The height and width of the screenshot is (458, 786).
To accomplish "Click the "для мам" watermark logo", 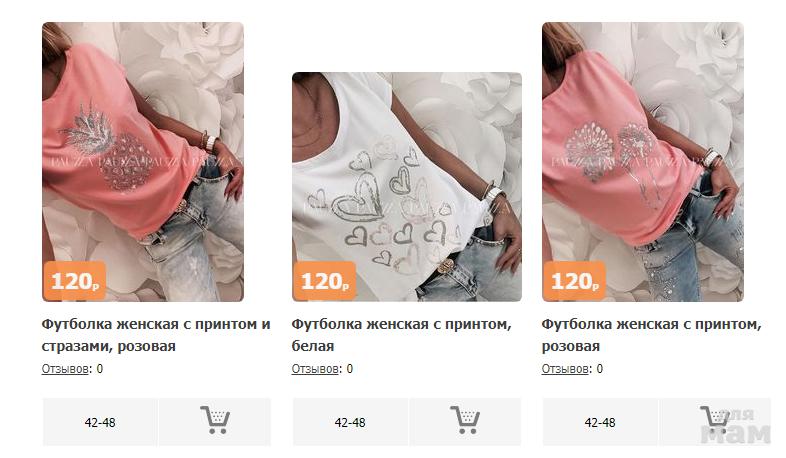I will [x=735, y=426].
